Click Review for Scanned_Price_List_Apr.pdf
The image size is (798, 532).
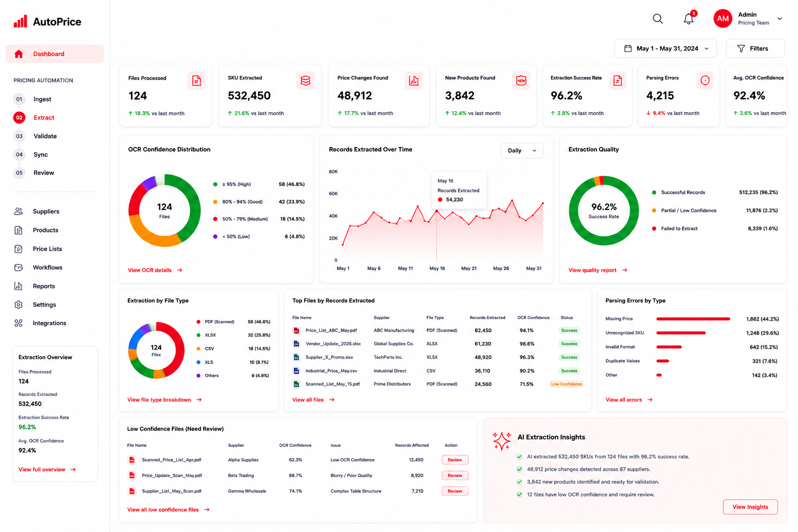[455, 460]
